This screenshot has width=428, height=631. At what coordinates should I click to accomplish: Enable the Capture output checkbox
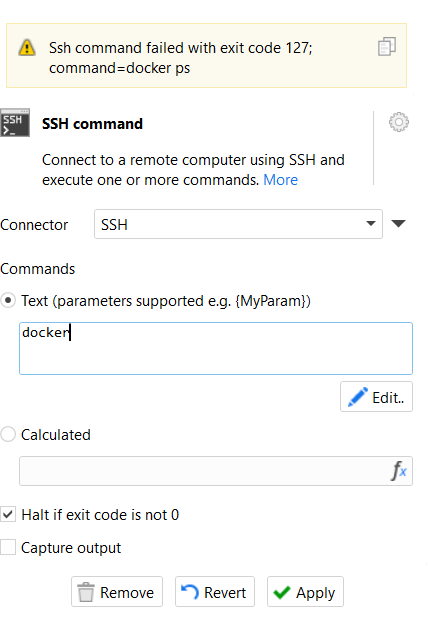point(8,547)
